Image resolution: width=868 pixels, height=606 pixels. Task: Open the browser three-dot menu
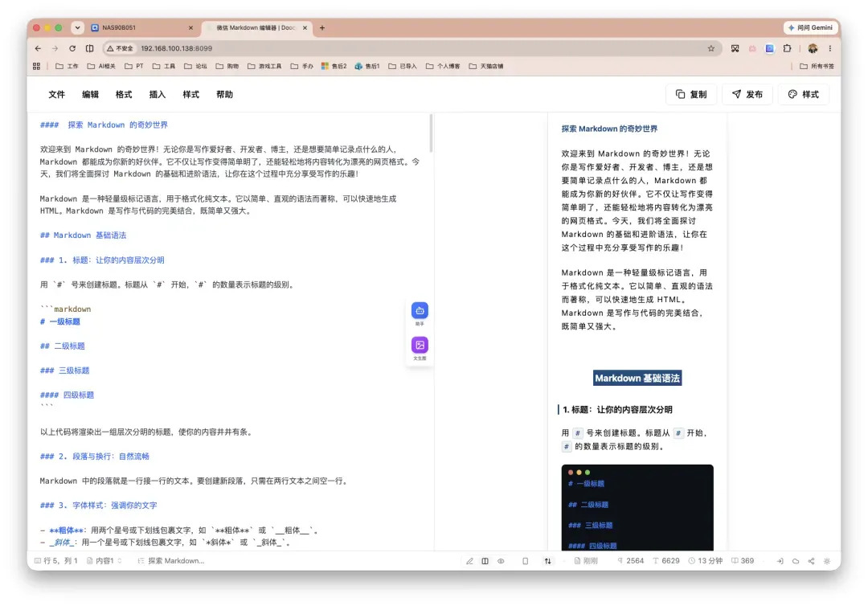point(829,49)
